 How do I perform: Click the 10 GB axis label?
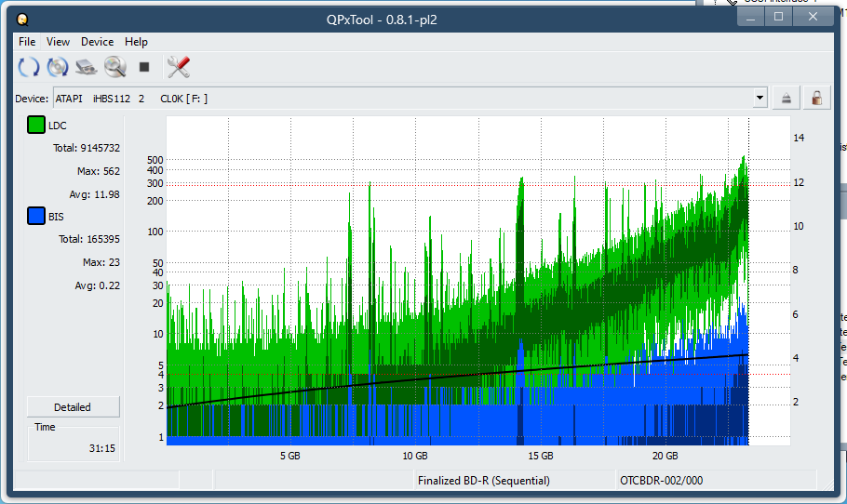pyautogui.click(x=415, y=456)
